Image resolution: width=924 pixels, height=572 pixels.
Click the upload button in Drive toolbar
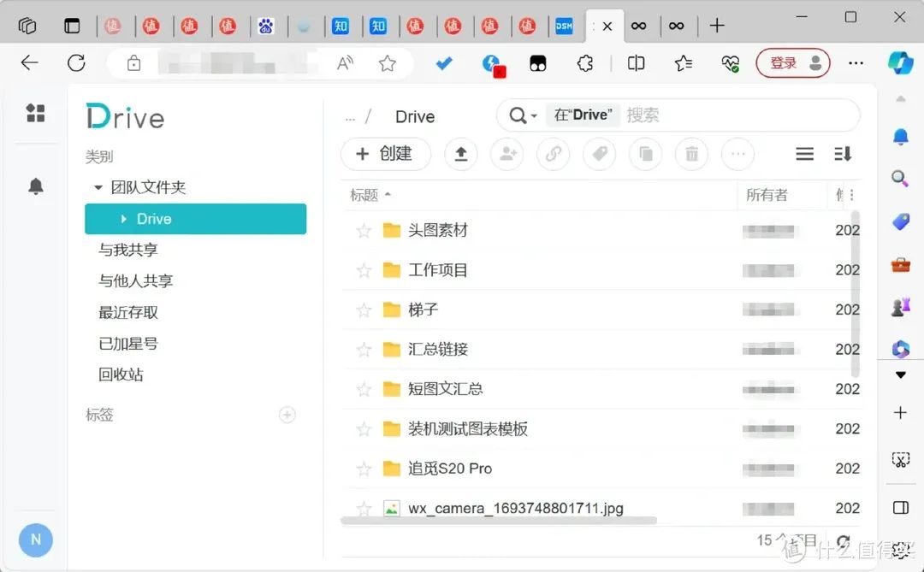tap(460, 154)
